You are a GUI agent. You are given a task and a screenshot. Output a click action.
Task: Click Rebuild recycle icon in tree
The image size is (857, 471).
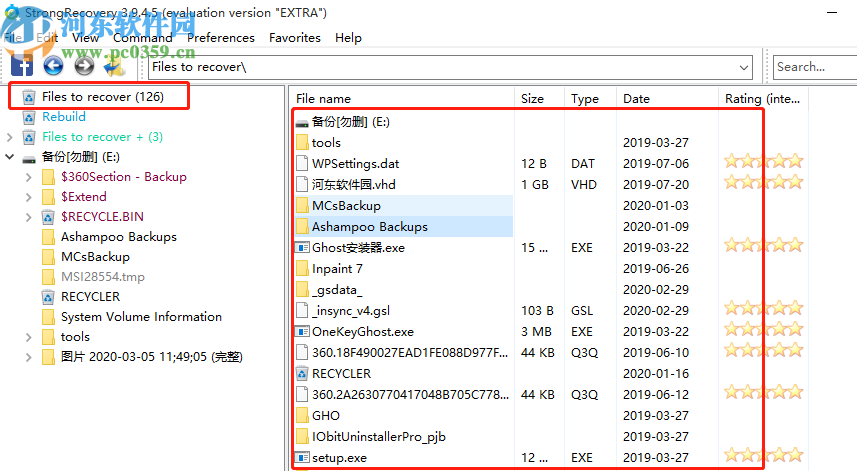point(29,117)
